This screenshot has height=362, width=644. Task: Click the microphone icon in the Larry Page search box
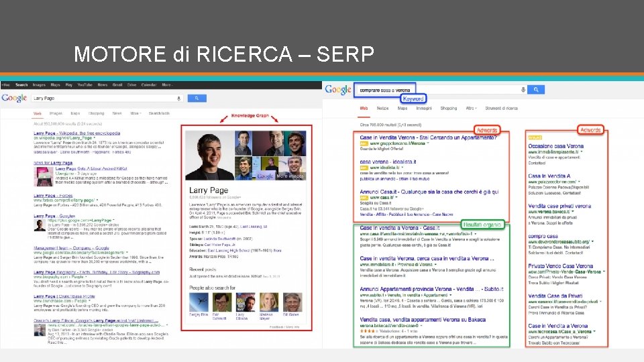pyautogui.click(x=178, y=98)
